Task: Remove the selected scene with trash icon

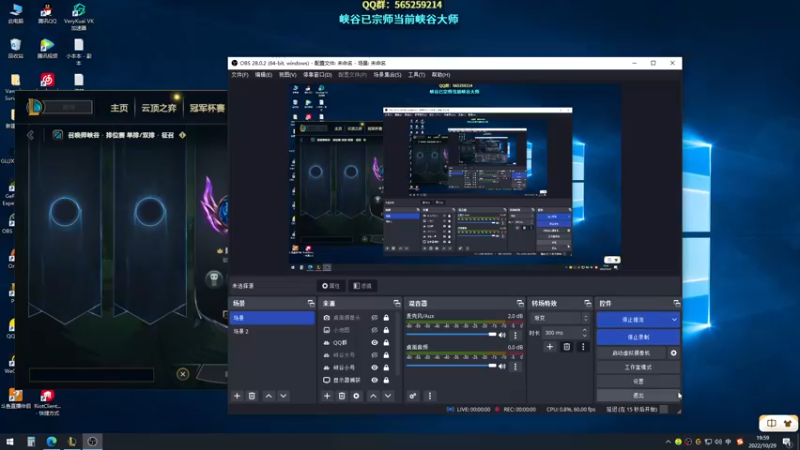Action: pyautogui.click(x=252, y=396)
